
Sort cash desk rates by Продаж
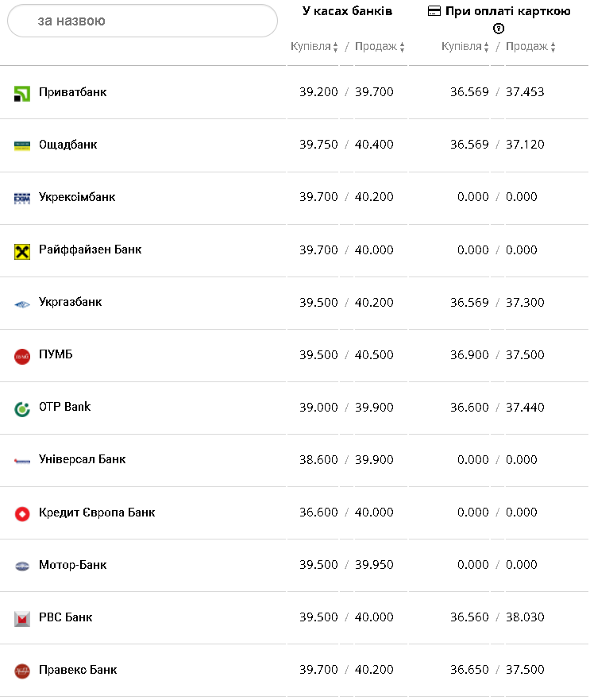click(x=380, y=47)
